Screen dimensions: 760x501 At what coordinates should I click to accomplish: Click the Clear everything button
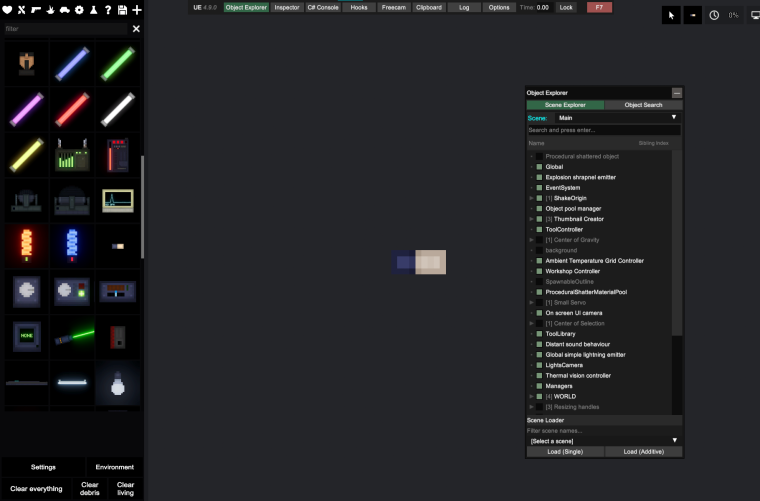click(x=36, y=488)
